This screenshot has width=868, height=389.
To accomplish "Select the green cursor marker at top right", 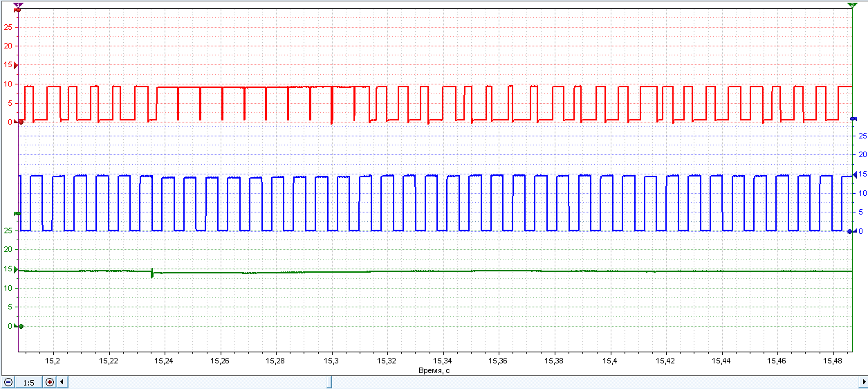I will [851, 5].
